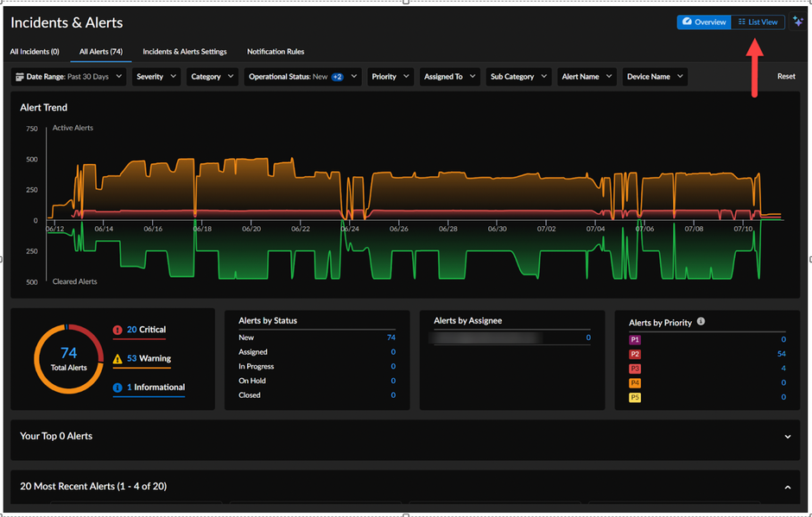The image size is (812, 517).
Task: Switch to List View
Action: coord(758,22)
